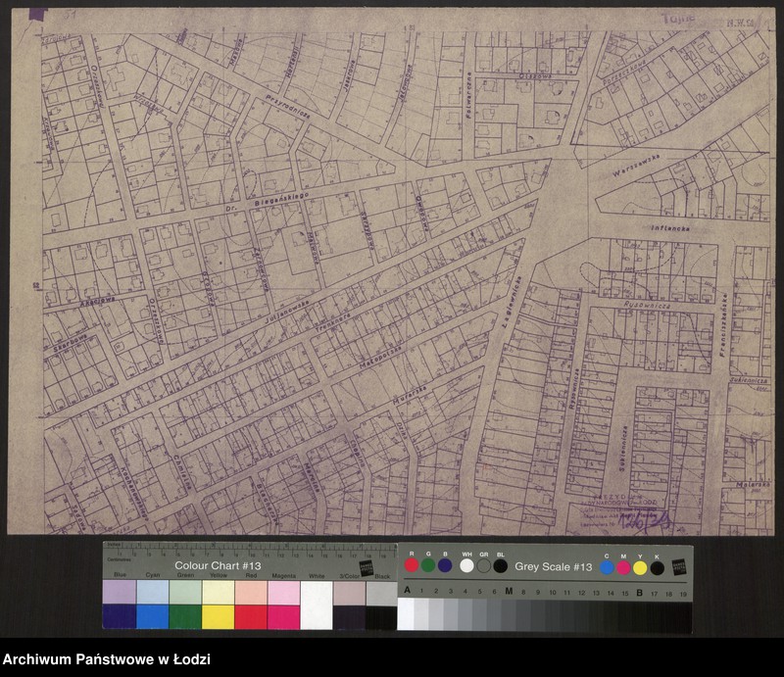Screen dimensions: 784x677
Task: Click the logo on the Colour Chart card
Action: [x=367, y=568]
